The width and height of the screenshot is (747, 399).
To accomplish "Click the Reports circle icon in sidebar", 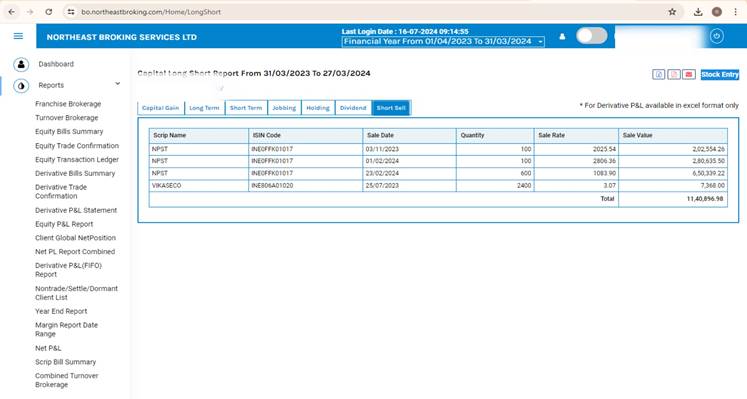I will tap(21, 86).
